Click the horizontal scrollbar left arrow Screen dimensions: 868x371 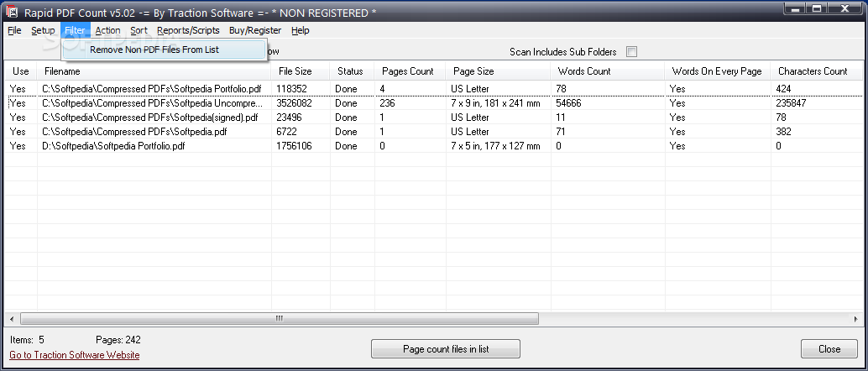tap(11, 319)
